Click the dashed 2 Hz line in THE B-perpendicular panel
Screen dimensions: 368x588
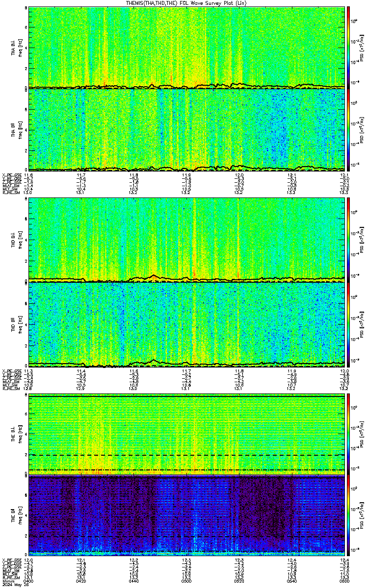[x=186, y=455]
